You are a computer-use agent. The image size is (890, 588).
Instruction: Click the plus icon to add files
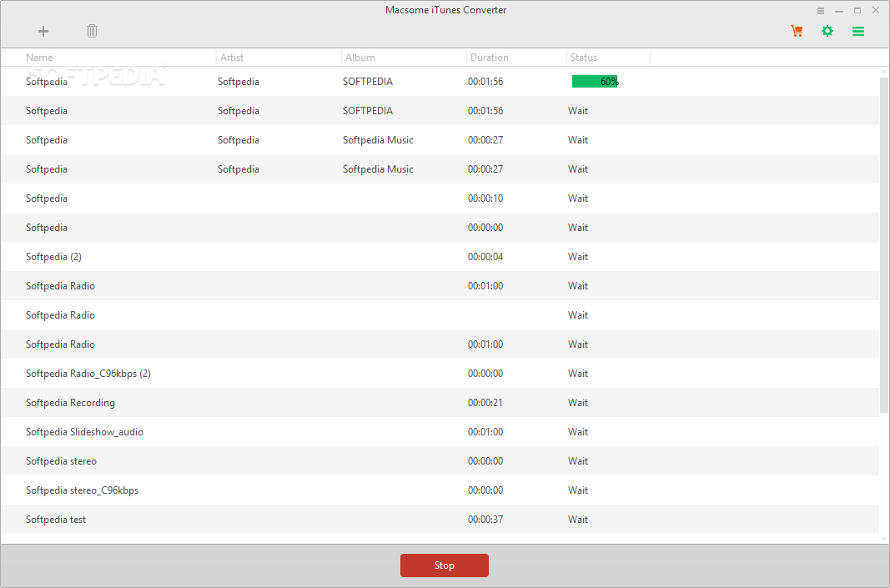coord(43,31)
